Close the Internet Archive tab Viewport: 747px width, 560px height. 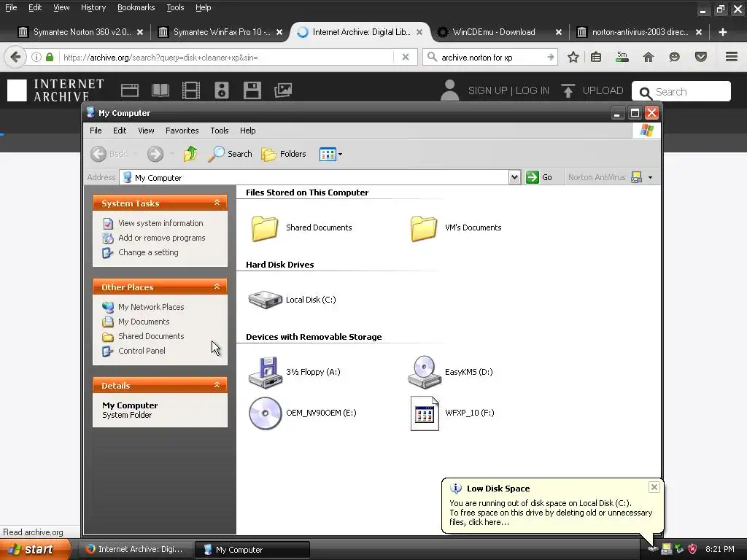coord(419,32)
